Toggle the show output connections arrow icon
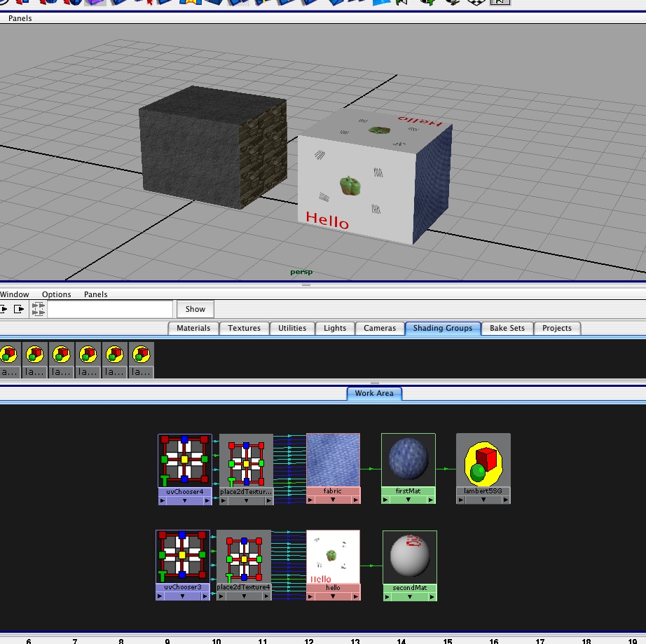The image size is (646, 644). 20,309
